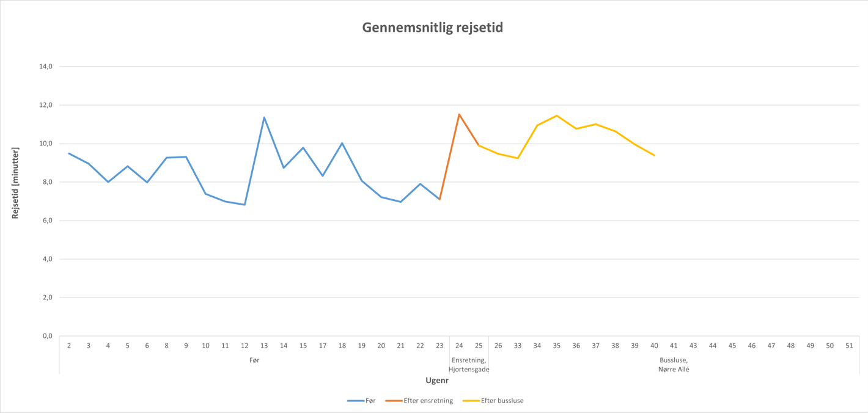Select the yellow "Efter bussluse" legend entry
This screenshot has height=413, width=868.
point(493,401)
